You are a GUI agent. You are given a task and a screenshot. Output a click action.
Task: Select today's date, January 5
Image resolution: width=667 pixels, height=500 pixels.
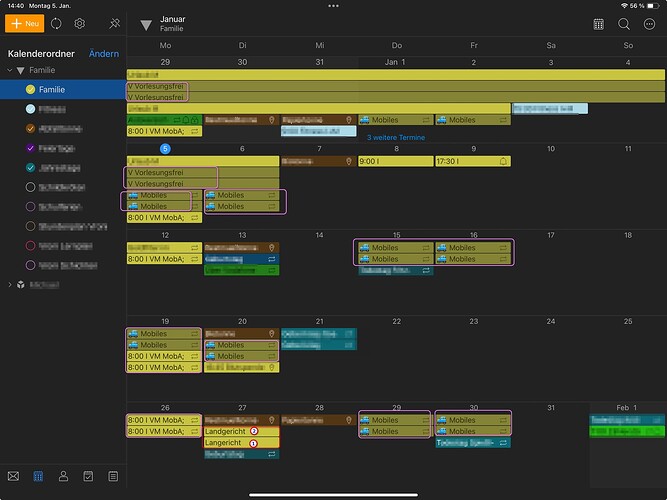(x=166, y=149)
